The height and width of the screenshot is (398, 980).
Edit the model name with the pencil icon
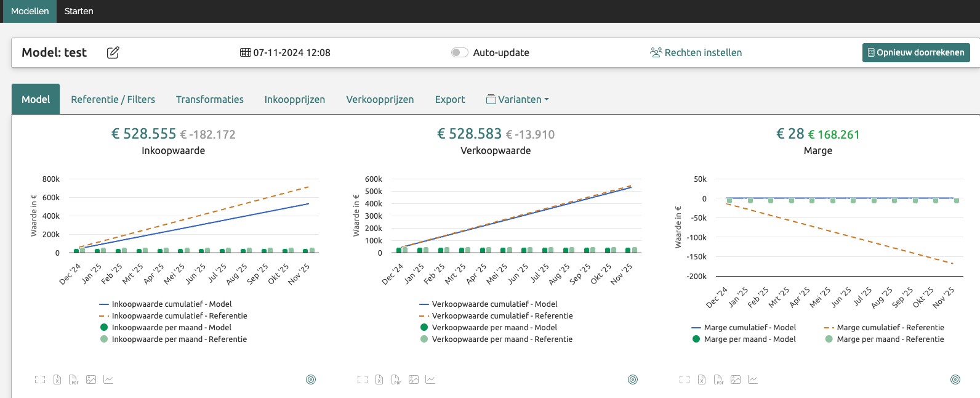pos(113,53)
